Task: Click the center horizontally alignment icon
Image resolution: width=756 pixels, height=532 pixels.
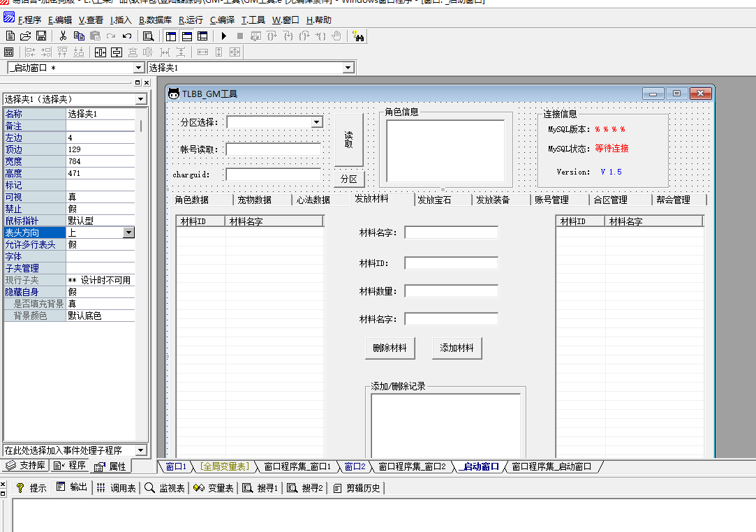Action: [100, 52]
